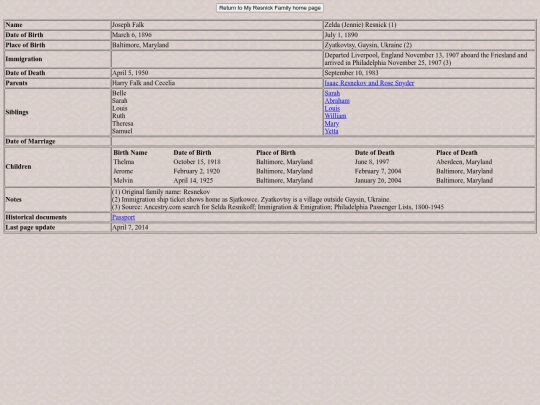Open sibling Abraham link
540x405 pixels.
(337, 101)
